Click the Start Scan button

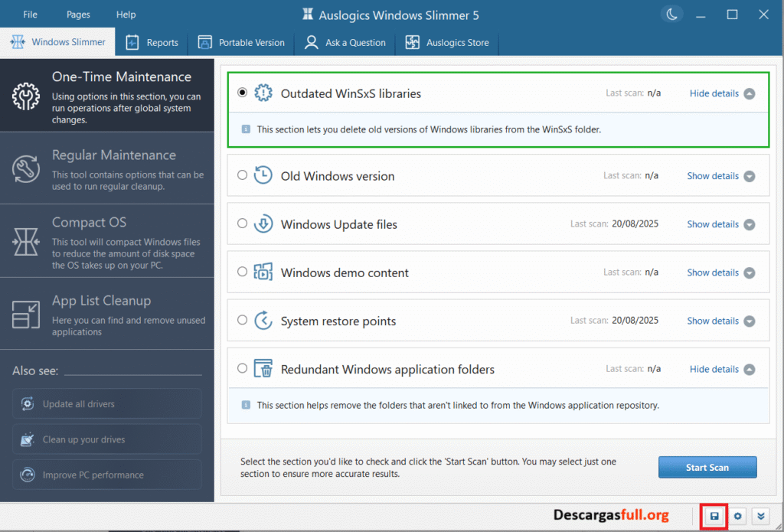(707, 467)
